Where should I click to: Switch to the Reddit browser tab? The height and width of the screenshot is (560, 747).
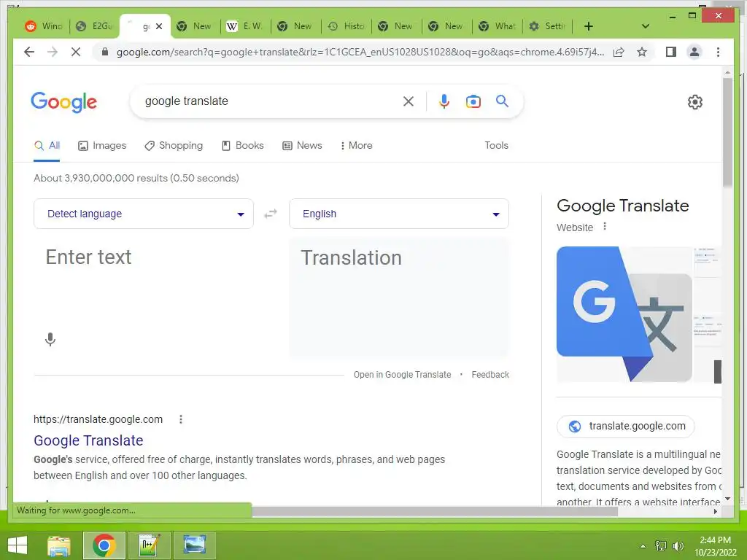(44, 26)
